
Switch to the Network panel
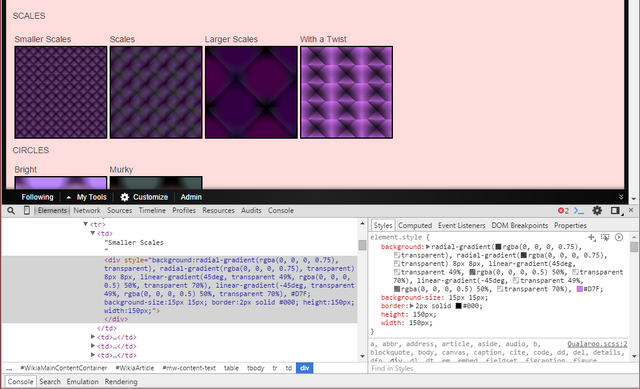point(87,211)
